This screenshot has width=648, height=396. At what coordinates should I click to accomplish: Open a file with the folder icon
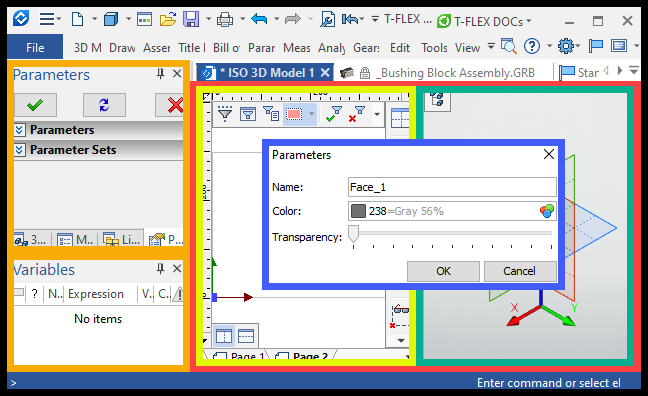pyautogui.click(x=168, y=19)
